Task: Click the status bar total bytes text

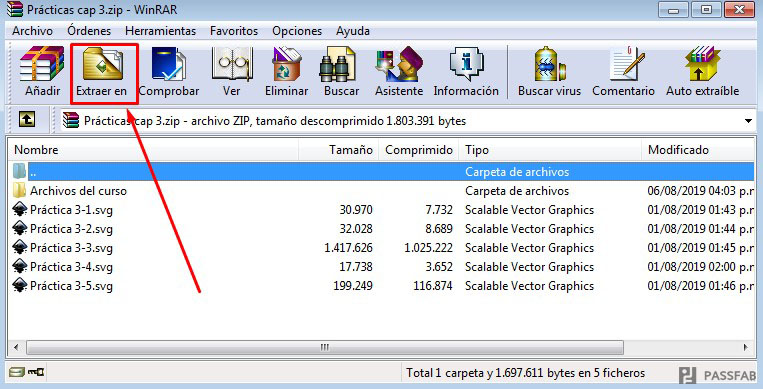Action: tap(526, 373)
